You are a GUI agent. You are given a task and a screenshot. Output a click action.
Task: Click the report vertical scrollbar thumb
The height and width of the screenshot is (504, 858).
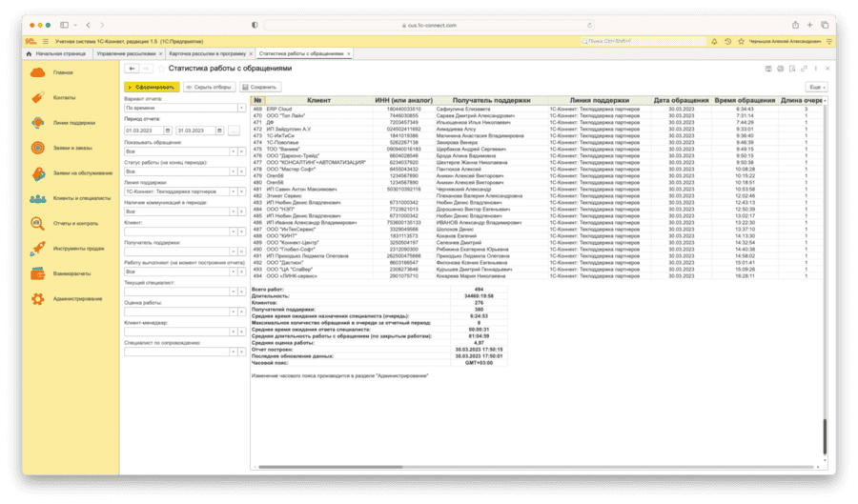click(825, 436)
